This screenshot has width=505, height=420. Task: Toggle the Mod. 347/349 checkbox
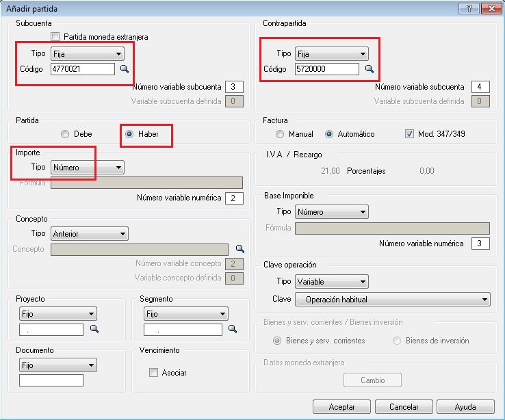[410, 134]
